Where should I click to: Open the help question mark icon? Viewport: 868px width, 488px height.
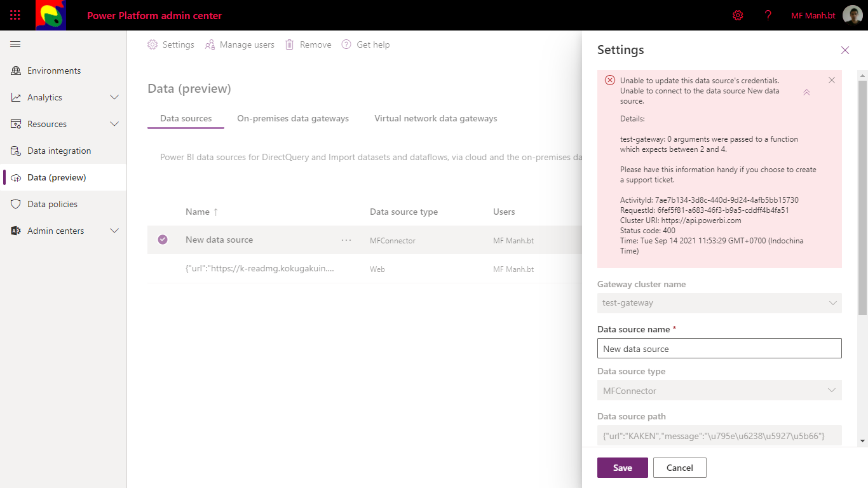click(x=768, y=15)
